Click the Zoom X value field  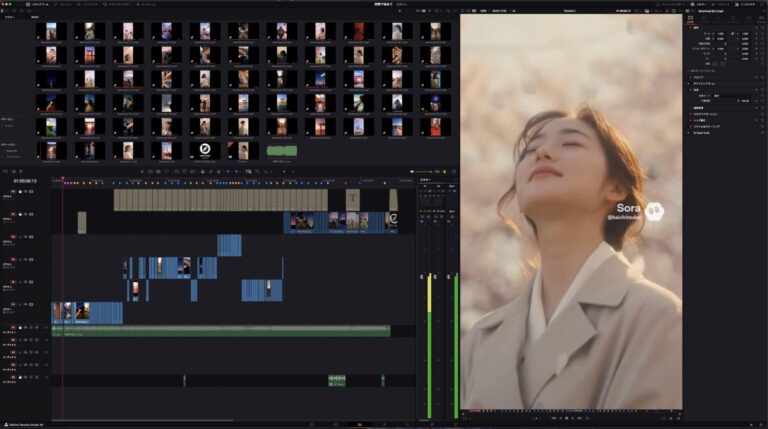tap(720, 34)
